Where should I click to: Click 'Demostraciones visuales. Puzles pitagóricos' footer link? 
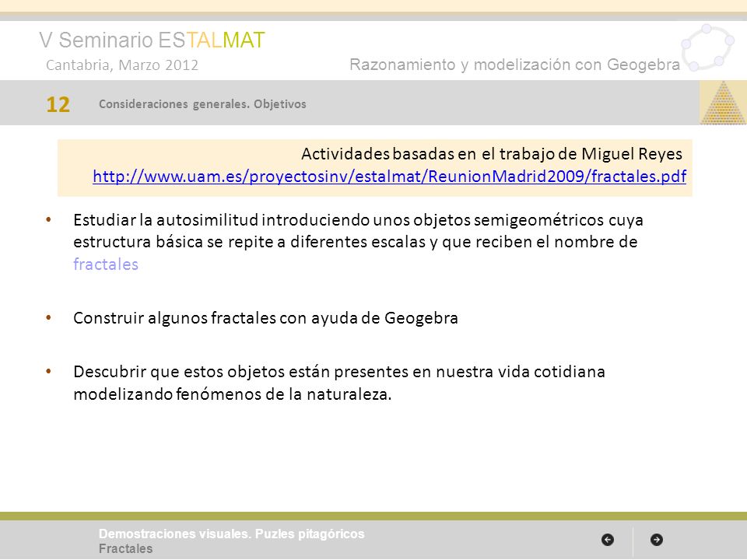click(232, 534)
